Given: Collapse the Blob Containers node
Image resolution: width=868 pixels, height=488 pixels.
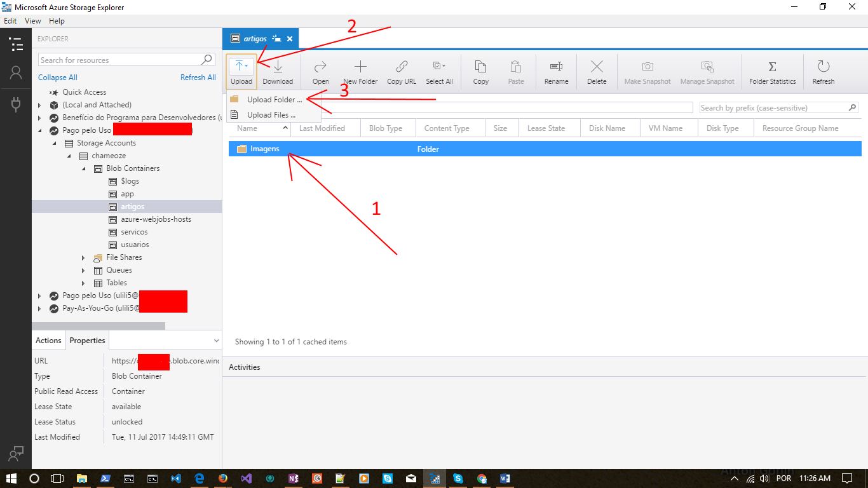Looking at the screenshot, I should coord(84,168).
